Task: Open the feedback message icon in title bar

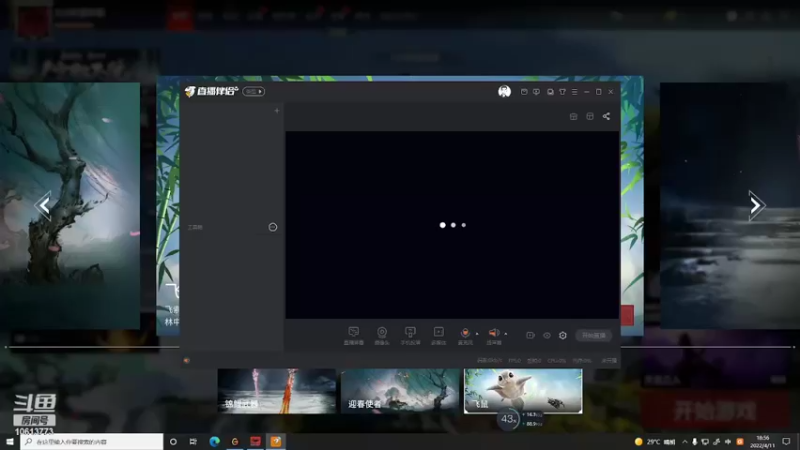Action: pyautogui.click(x=536, y=92)
